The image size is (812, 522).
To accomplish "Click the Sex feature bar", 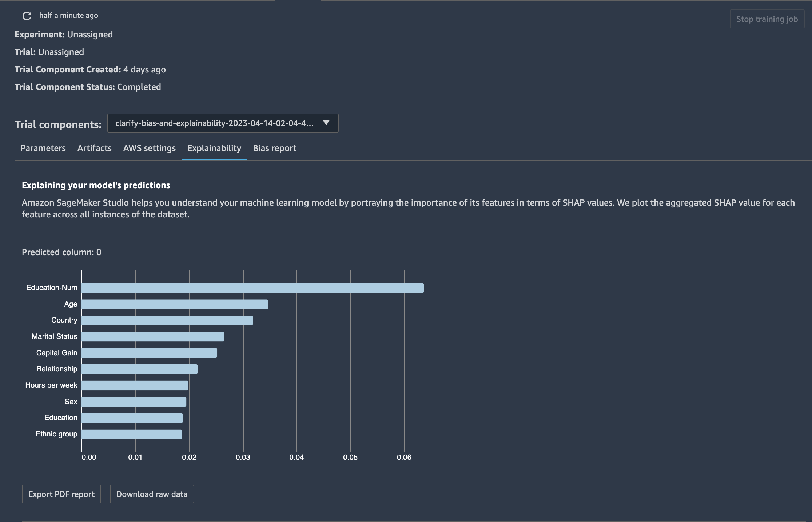I will tap(134, 402).
